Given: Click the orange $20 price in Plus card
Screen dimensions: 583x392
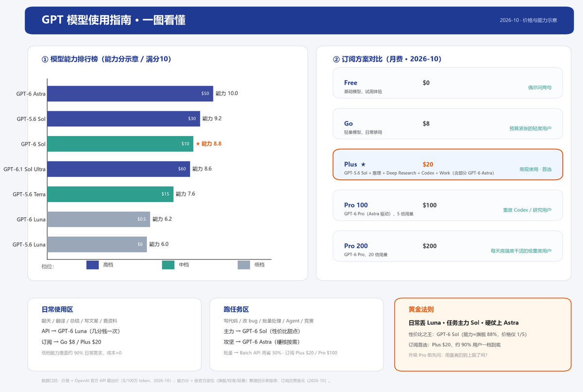Looking at the screenshot, I should click(x=428, y=164).
